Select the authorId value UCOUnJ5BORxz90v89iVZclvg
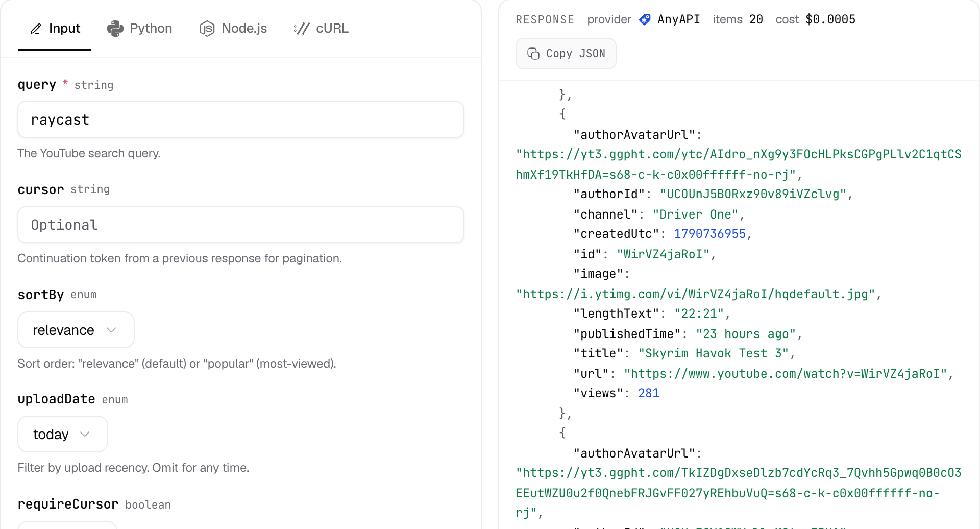This screenshot has height=529, width=980. coord(753,194)
